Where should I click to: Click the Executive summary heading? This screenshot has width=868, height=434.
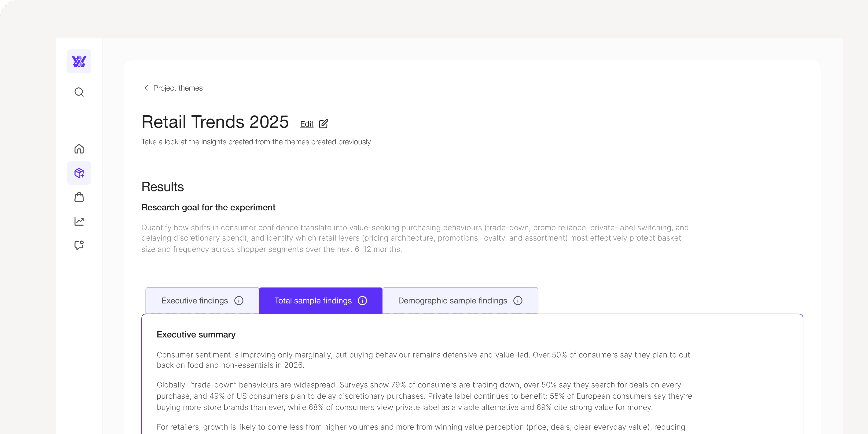pos(196,334)
